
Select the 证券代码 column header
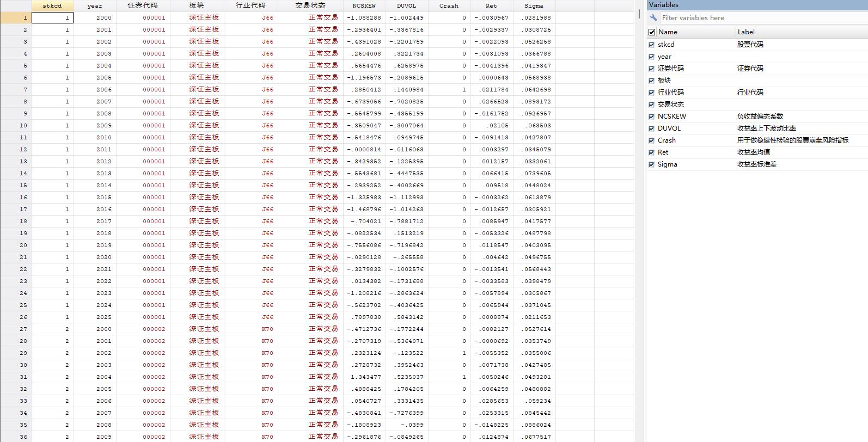143,5
